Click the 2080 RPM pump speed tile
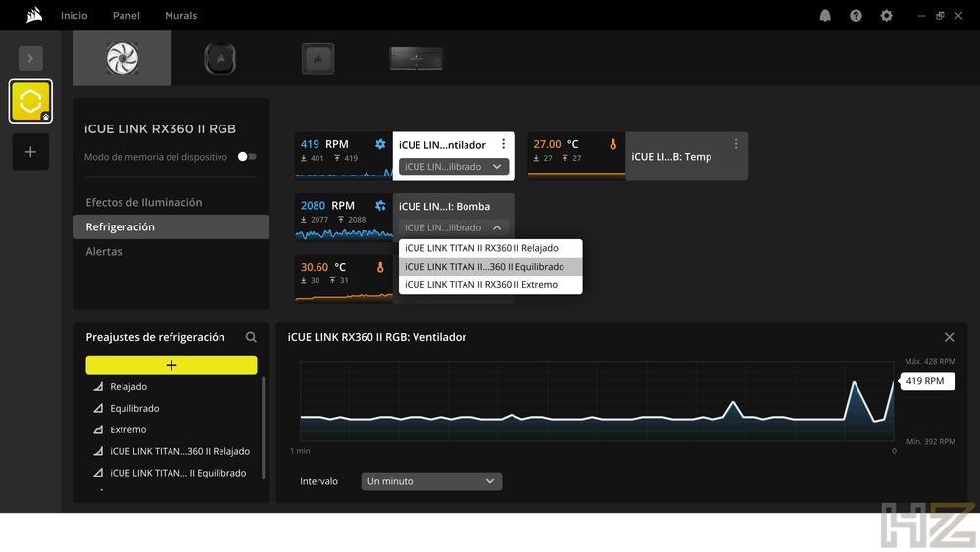Image resolution: width=980 pixels, height=552 pixels. [344, 218]
